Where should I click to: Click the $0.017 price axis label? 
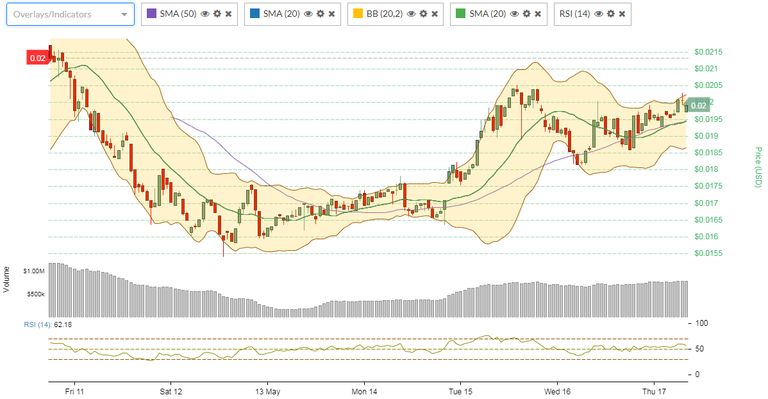click(706, 203)
